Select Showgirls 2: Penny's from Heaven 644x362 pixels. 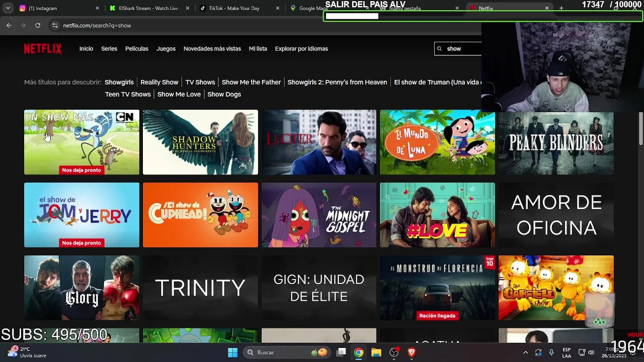pyautogui.click(x=338, y=82)
